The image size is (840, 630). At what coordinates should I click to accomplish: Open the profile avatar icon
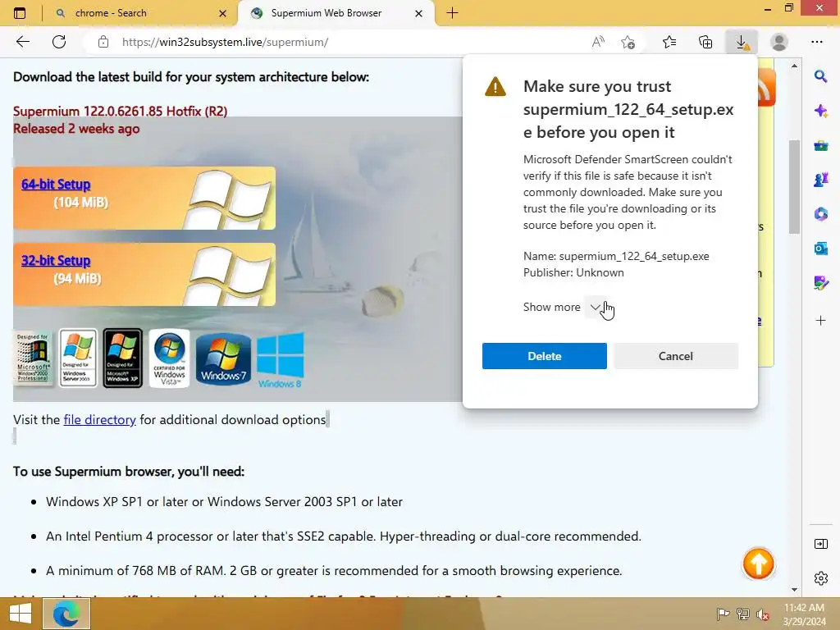point(779,42)
